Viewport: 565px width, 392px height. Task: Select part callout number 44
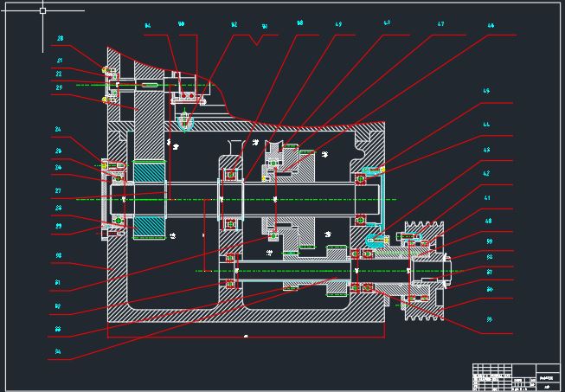486,125
